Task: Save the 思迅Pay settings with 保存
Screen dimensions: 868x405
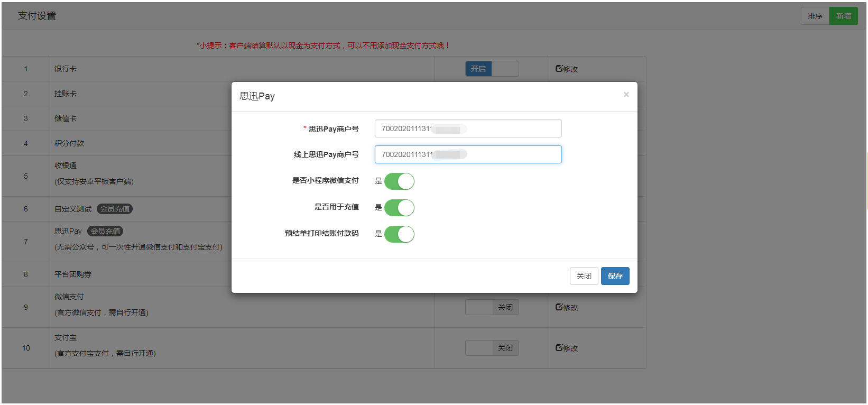Action: point(615,276)
